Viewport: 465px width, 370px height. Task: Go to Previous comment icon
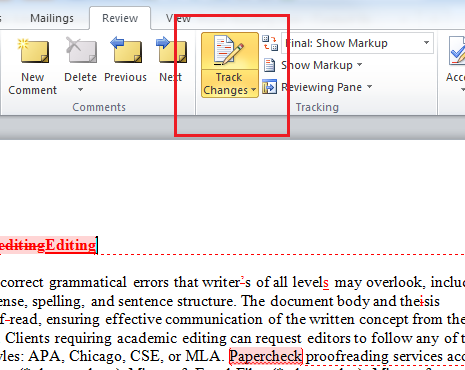click(126, 50)
